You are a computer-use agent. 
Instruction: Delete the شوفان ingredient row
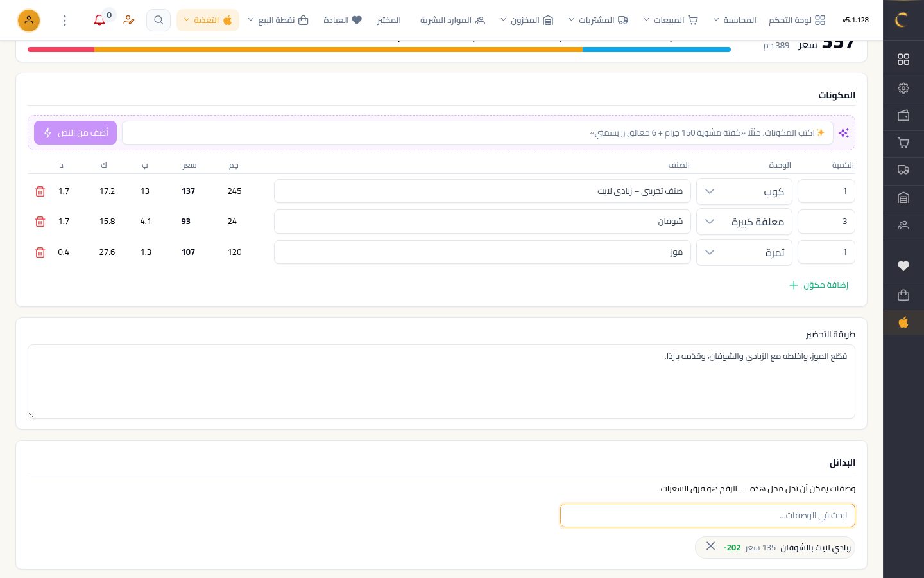[x=40, y=222]
